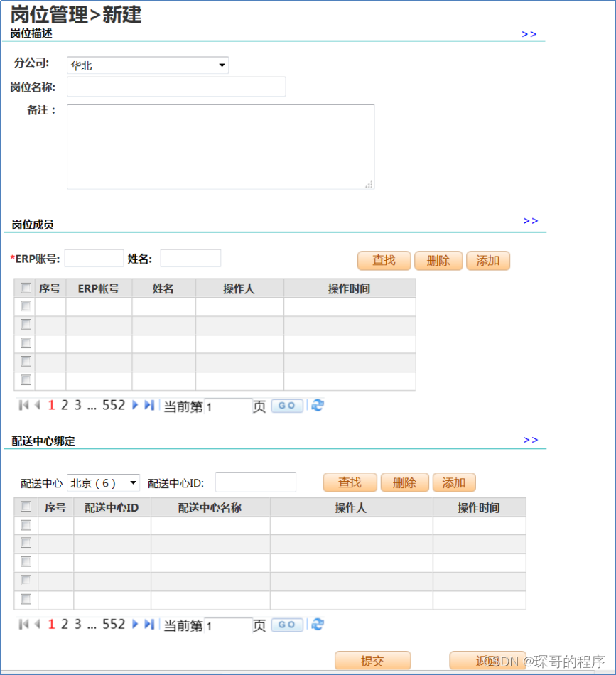The width and height of the screenshot is (616, 675).
Task: Click 删除 button in 配送中心绑定 section
Action: [405, 482]
